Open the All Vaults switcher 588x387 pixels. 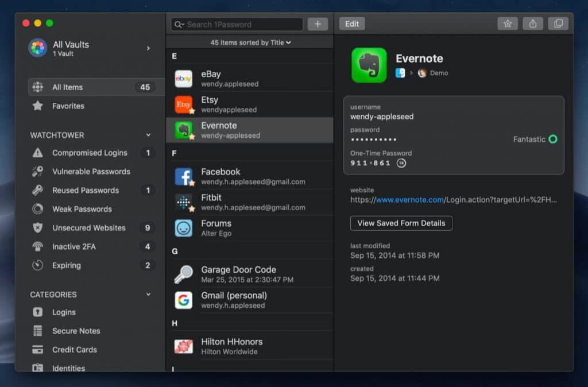(x=91, y=48)
